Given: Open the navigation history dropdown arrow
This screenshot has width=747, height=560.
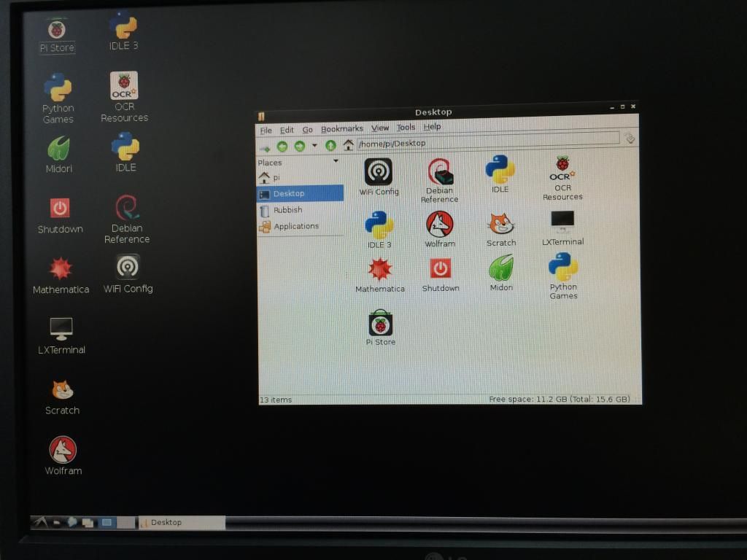Looking at the screenshot, I should click(x=314, y=145).
